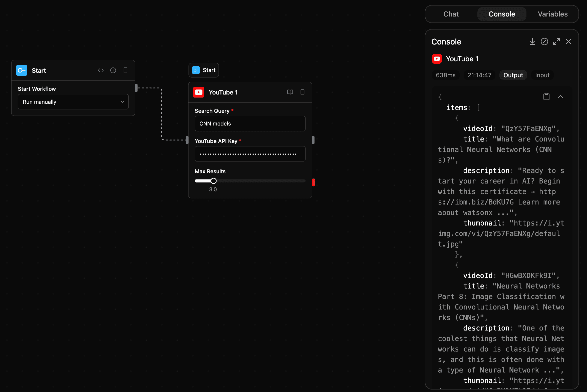This screenshot has width=587, height=392.
Task: Open the Run manually workflow dropdown
Action: tap(73, 101)
